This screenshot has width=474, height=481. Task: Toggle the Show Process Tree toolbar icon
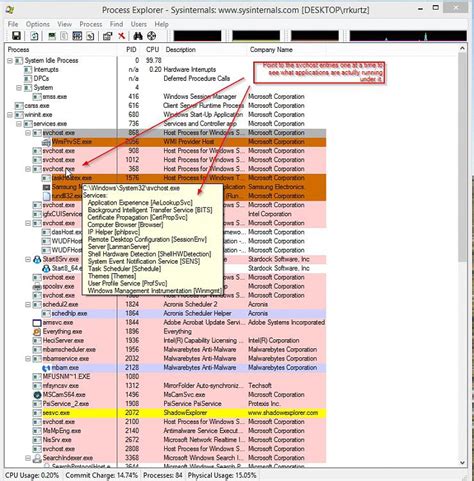point(64,36)
